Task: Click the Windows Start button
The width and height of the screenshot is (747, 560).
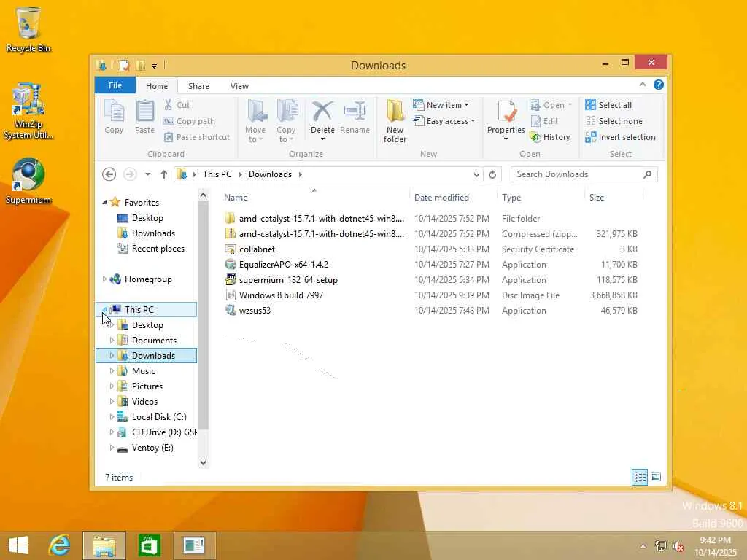Action: coord(18,545)
